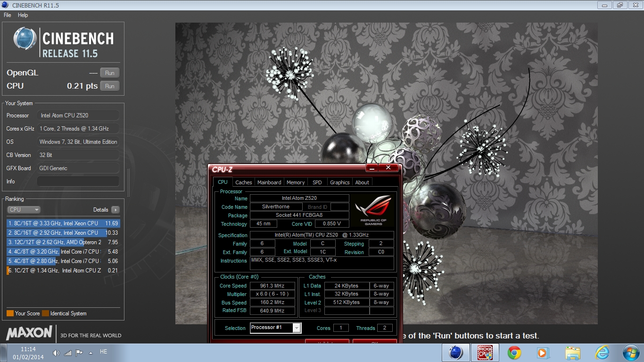
Task: Click the Multiplier value x 6.0
Action: click(x=272, y=294)
